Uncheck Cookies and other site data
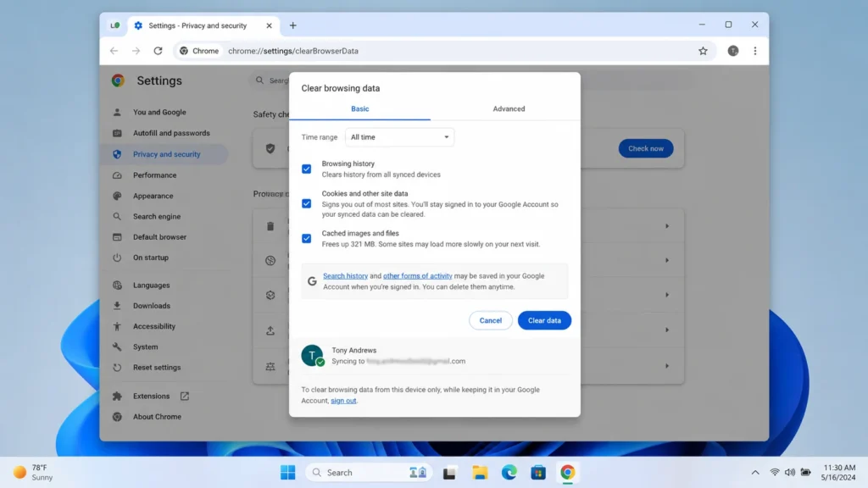 pos(306,203)
